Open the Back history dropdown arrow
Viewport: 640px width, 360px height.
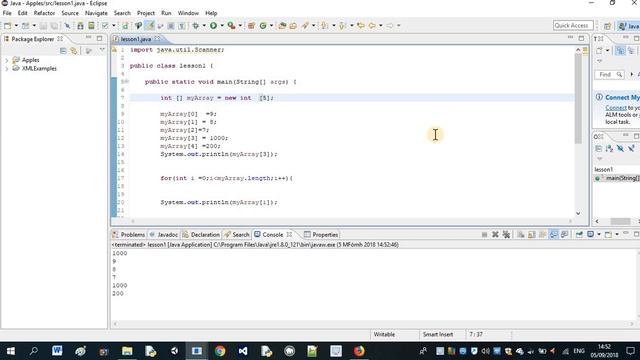[381, 26]
